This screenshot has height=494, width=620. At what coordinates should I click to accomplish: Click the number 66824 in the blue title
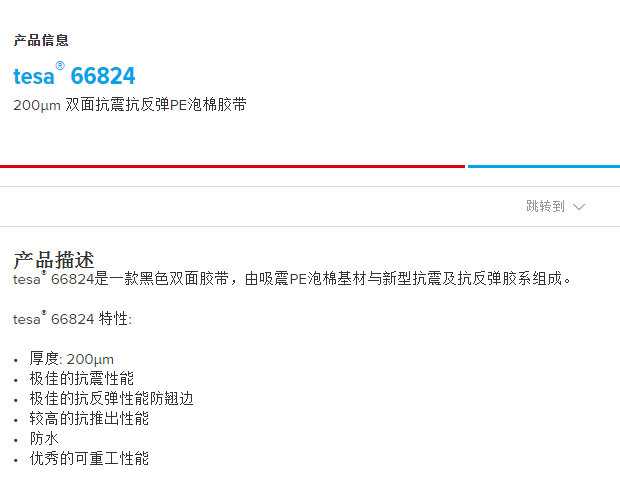(103, 76)
